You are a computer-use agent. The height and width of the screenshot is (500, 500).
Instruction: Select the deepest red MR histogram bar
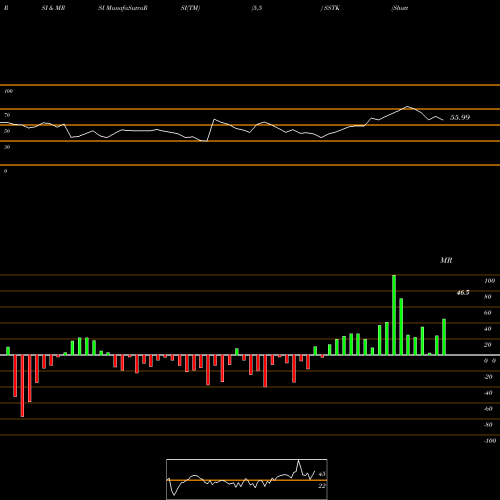pos(22,386)
